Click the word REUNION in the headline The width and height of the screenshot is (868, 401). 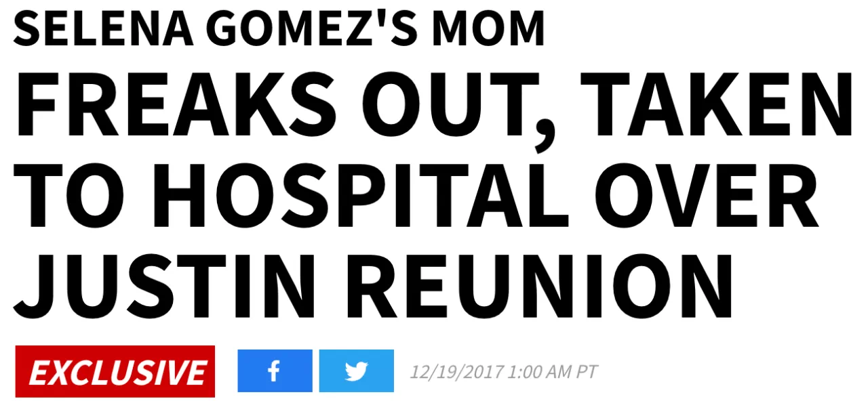coord(542,285)
